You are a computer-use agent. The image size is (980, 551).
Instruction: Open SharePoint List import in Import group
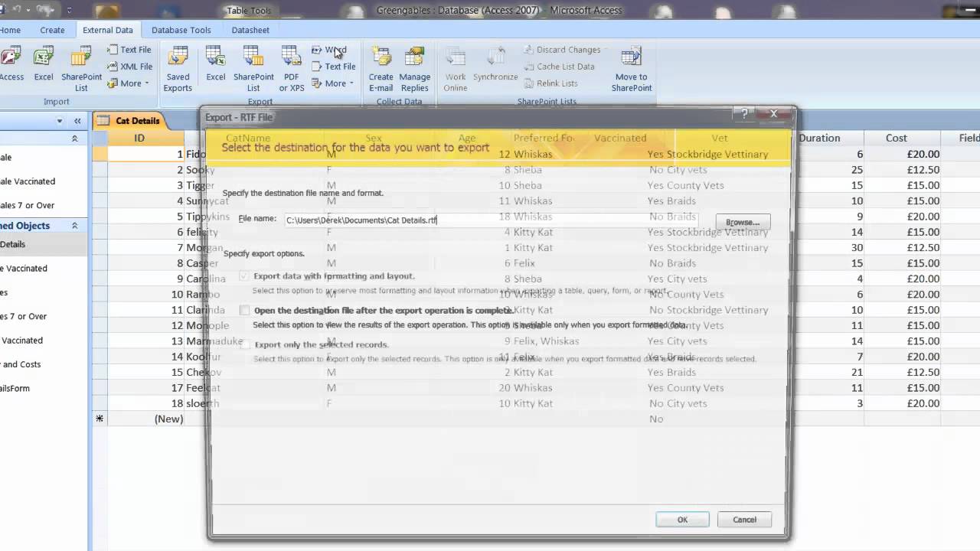[x=81, y=69]
